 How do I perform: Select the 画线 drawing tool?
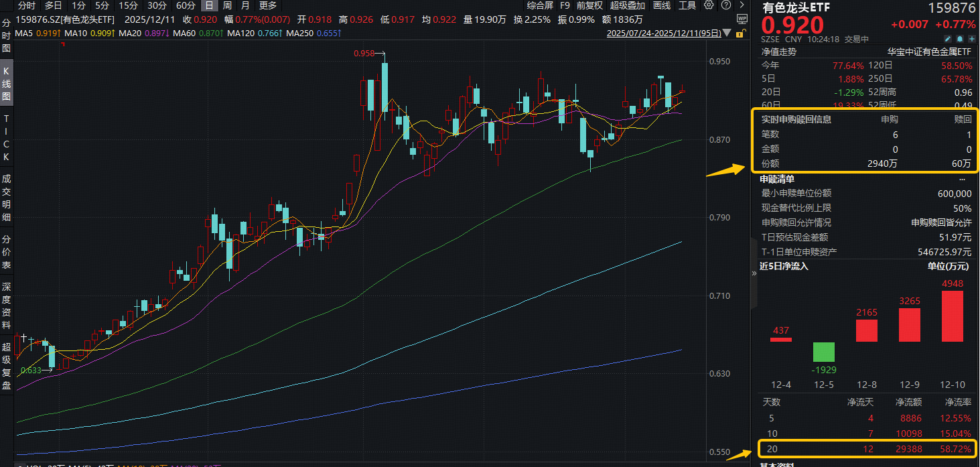[x=662, y=5]
